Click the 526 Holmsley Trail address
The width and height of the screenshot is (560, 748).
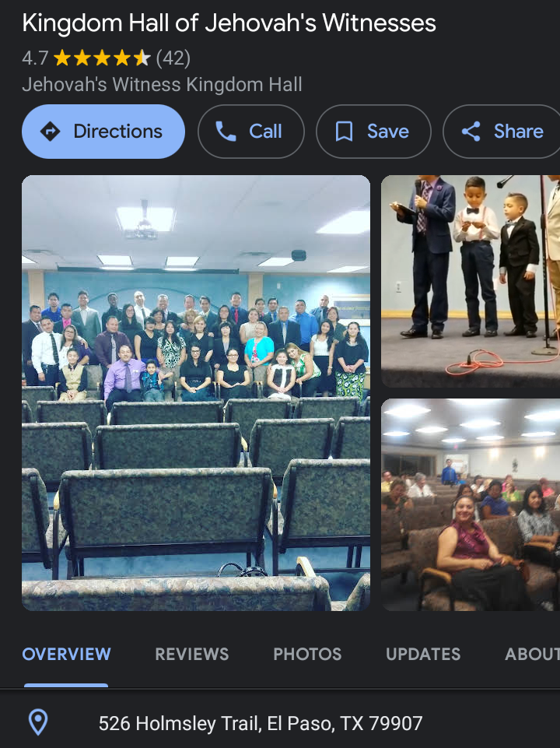tap(261, 723)
